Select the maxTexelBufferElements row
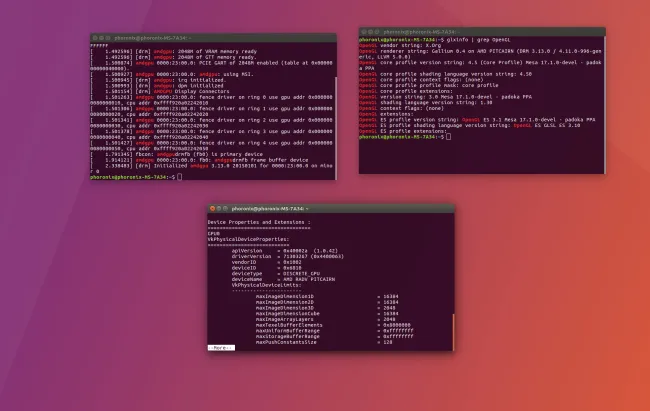 click(333, 326)
